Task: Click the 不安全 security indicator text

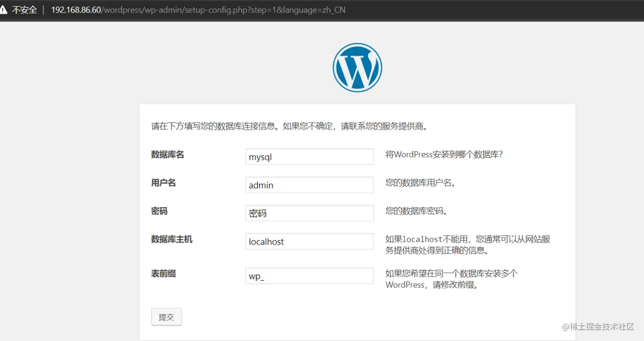Action: pos(24,10)
